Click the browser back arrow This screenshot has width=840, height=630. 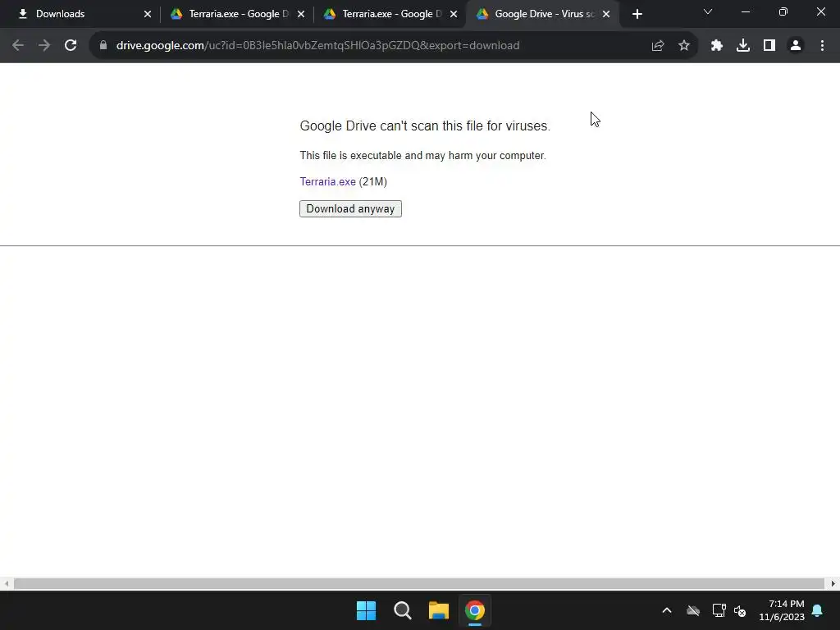pyautogui.click(x=18, y=46)
